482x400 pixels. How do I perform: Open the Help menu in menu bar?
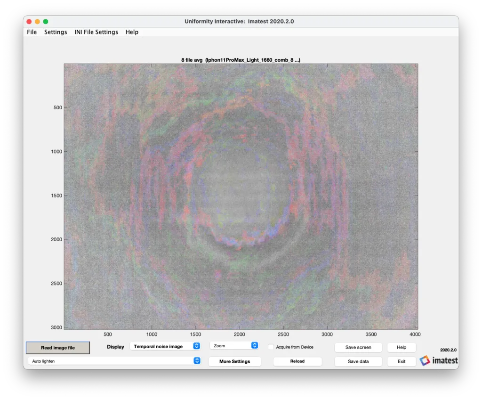pyautogui.click(x=132, y=32)
